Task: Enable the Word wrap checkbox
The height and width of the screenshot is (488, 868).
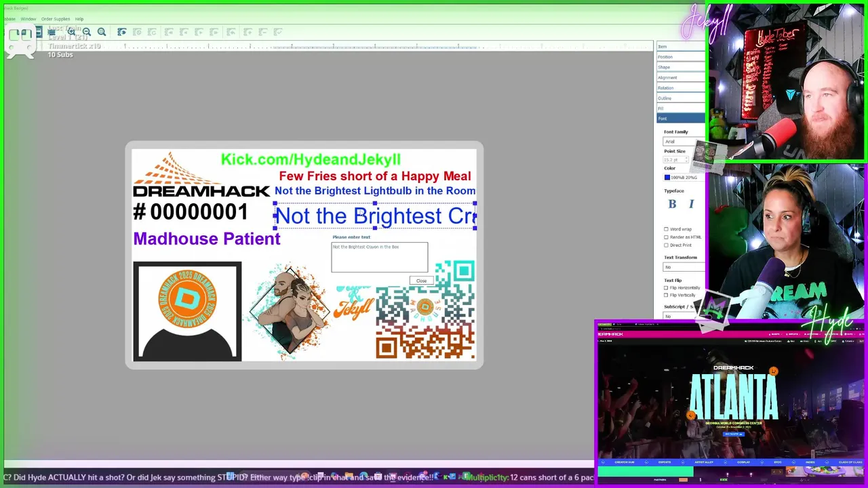Action: [x=666, y=230]
